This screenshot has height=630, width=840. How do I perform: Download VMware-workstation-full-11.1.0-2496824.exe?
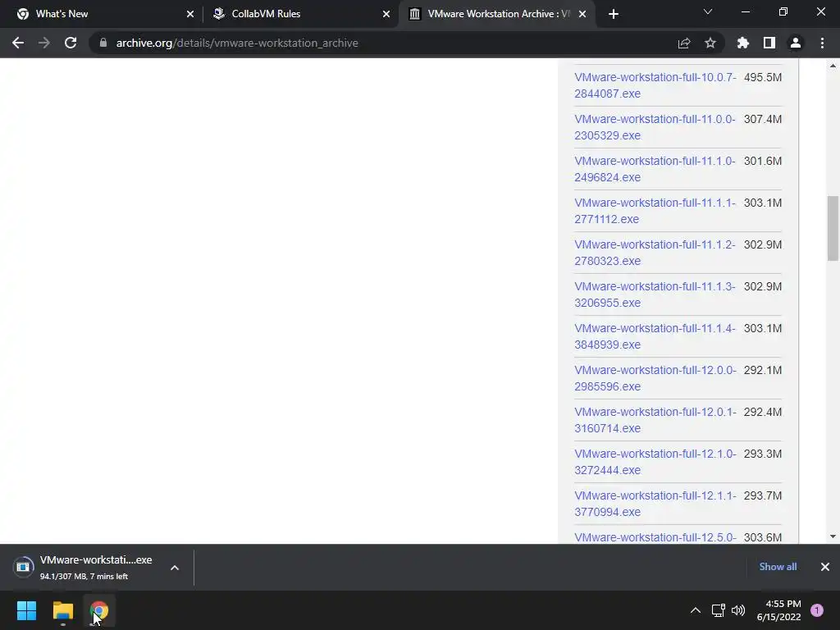[655, 169]
